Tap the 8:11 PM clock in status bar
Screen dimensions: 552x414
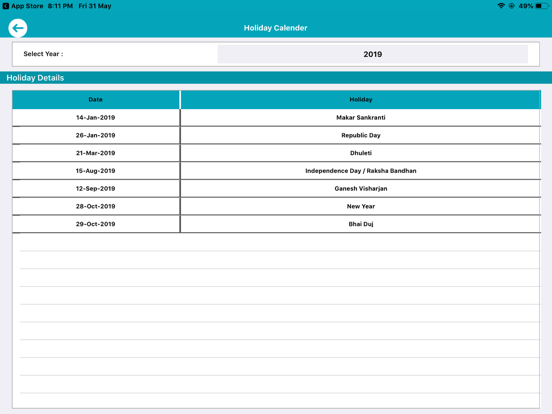[60, 6]
